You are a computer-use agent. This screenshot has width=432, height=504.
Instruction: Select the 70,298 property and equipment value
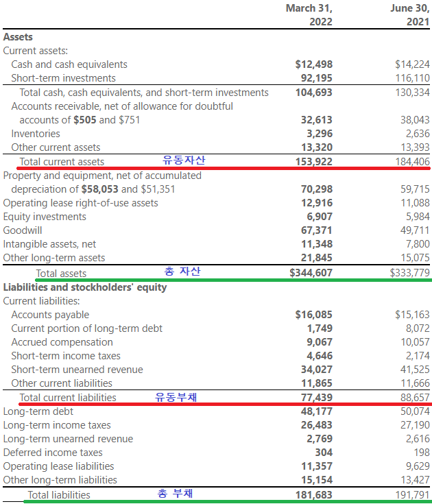316,189
